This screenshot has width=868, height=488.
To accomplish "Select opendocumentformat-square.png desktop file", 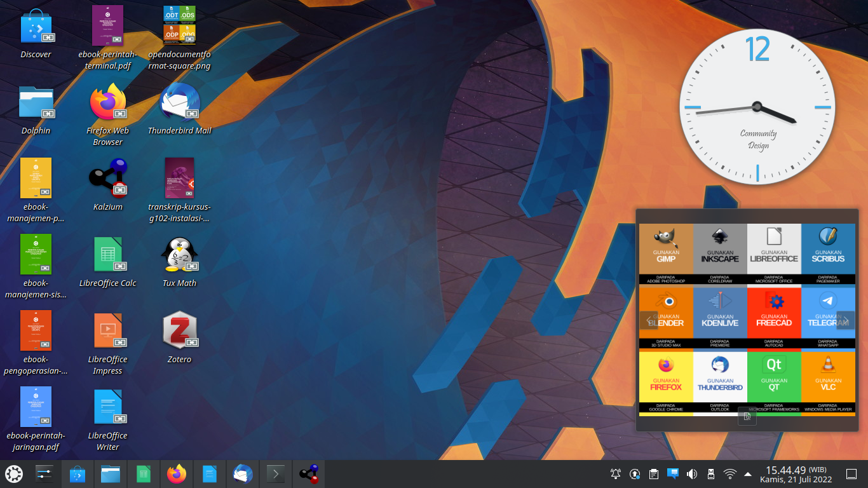I will [x=179, y=38].
